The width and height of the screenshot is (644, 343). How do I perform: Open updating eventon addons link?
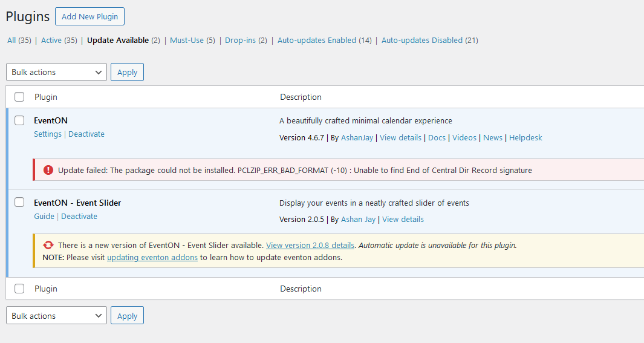[x=152, y=258]
